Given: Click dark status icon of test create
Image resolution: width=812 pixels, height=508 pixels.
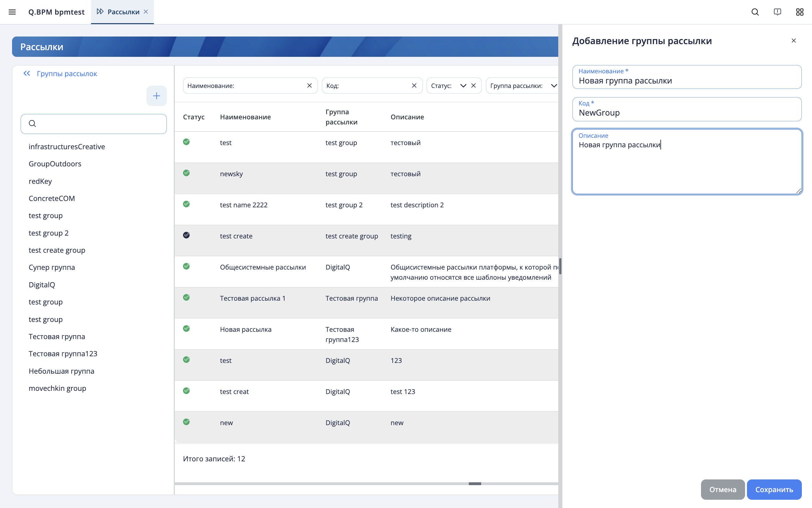Looking at the screenshot, I should click(187, 235).
